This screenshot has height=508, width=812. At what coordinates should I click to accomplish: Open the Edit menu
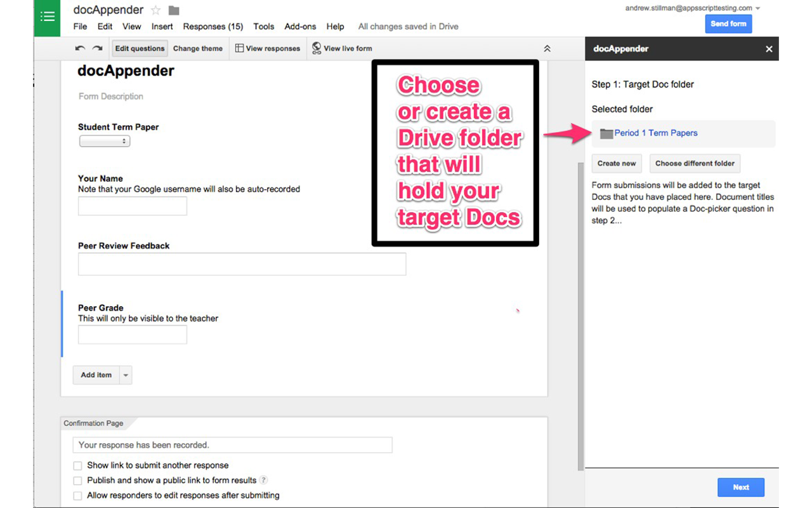pyautogui.click(x=105, y=27)
